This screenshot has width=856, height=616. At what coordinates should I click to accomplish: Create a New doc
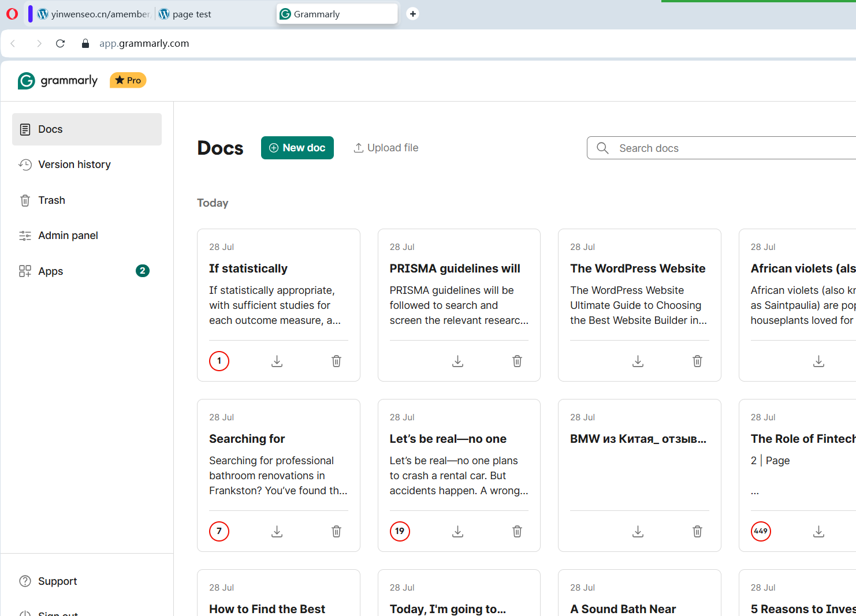[297, 148]
